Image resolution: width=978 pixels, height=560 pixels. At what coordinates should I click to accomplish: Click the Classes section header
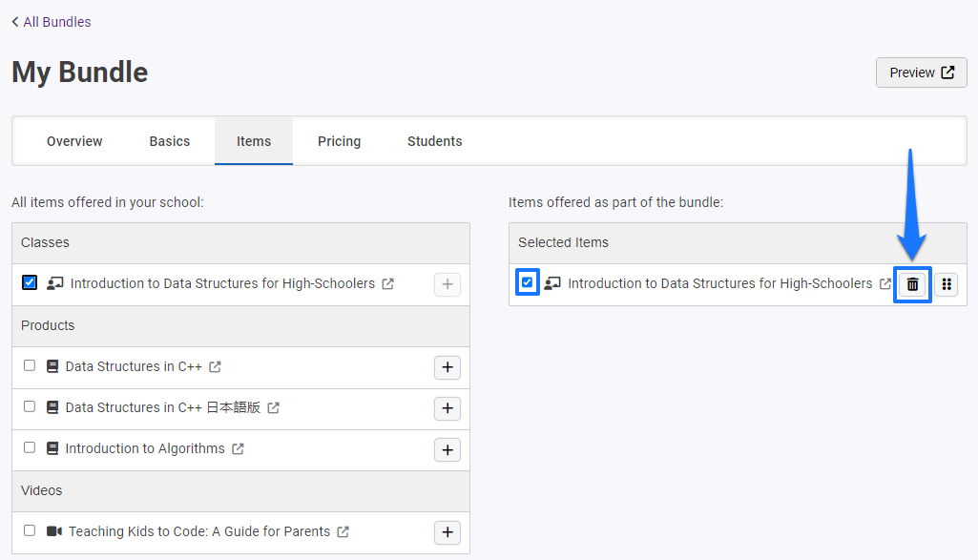240,242
